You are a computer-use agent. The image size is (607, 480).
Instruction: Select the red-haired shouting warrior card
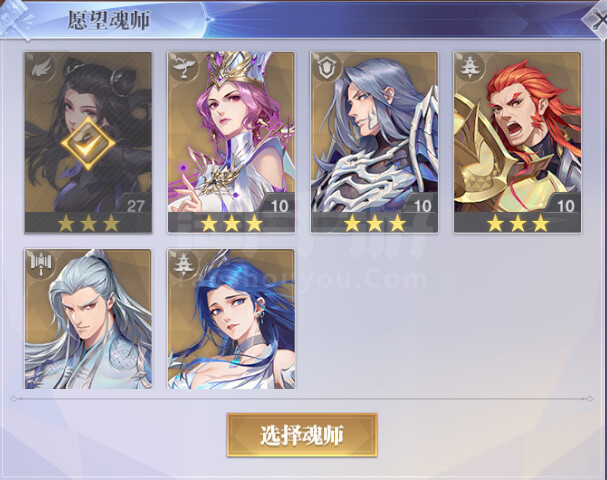click(x=518, y=142)
